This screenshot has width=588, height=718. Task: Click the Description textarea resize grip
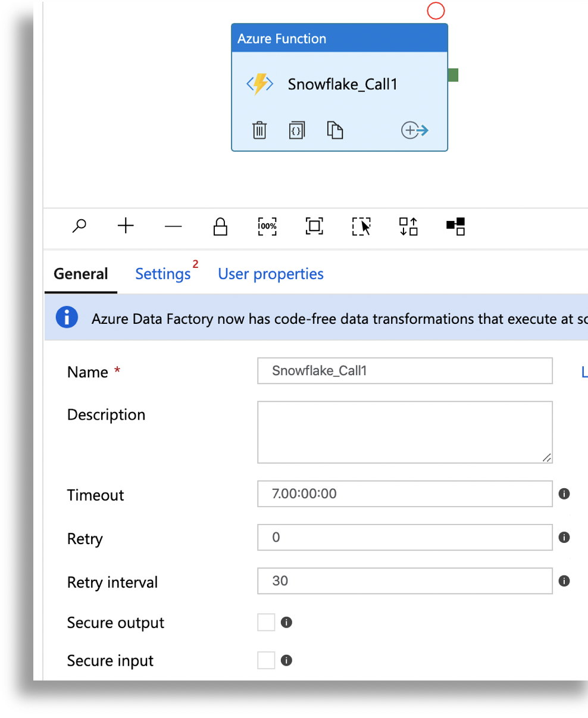point(547,457)
